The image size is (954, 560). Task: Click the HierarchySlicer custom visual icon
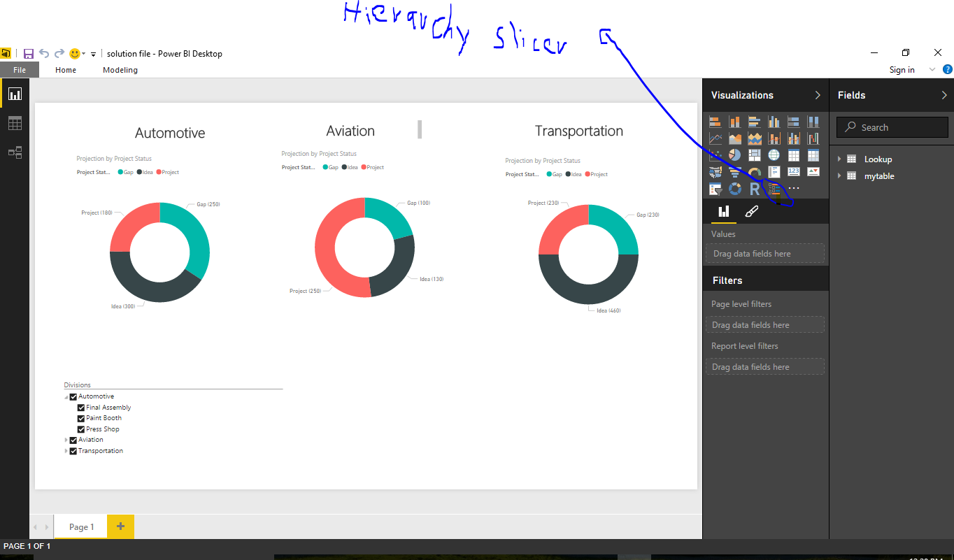[774, 189]
